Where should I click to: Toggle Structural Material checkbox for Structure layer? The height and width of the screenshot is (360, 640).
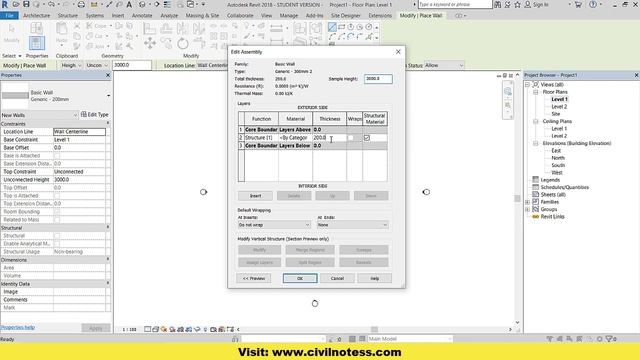coord(367,138)
